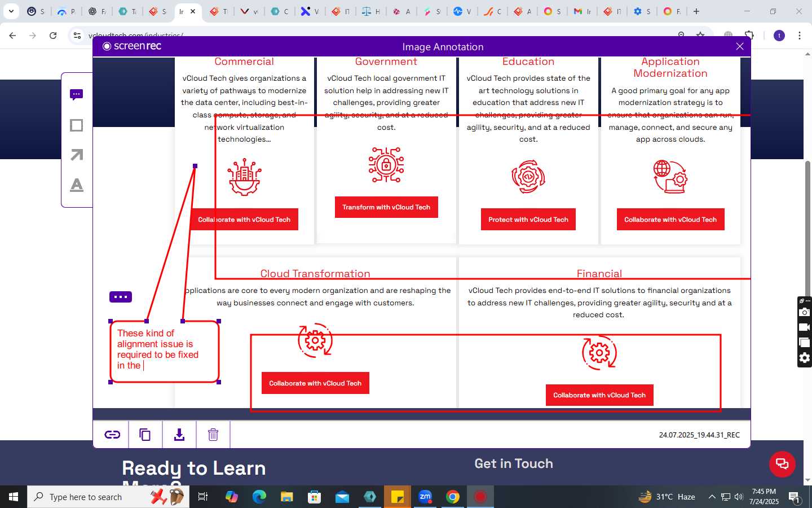
Task: Open the Windows notification center
Action: click(794, 497)
